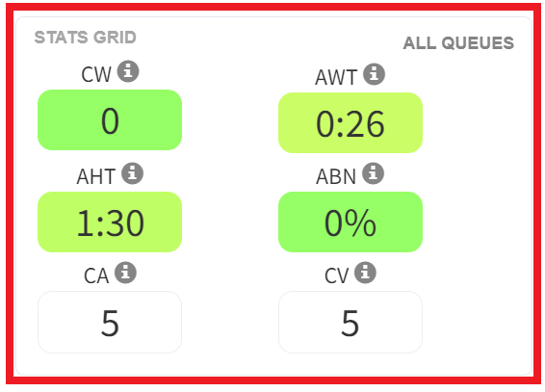Click the info icon next to CA
Image resolution: width=545 pixels, height=392 pixels.
(x=126, y=273)
